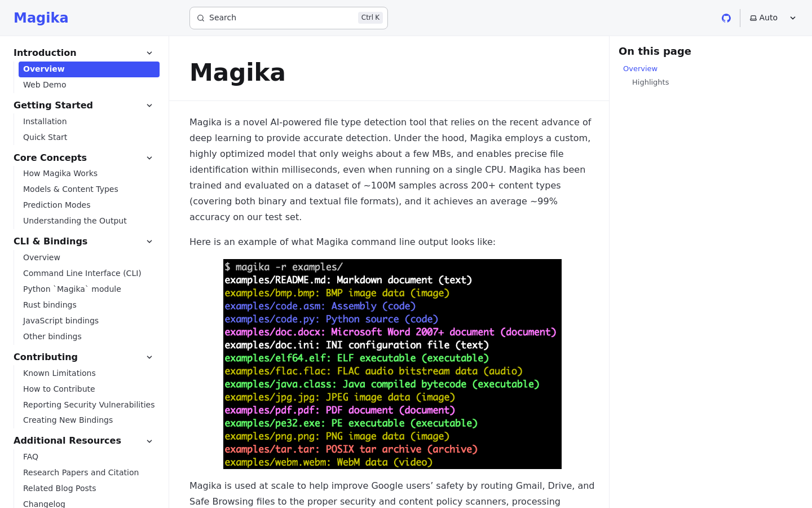Open the FAQ page

click(31, 457)
